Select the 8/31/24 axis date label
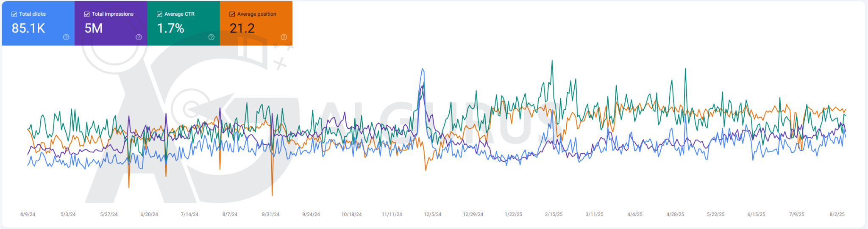The height and width of the screenshot is (229, 868). [271, 215]
